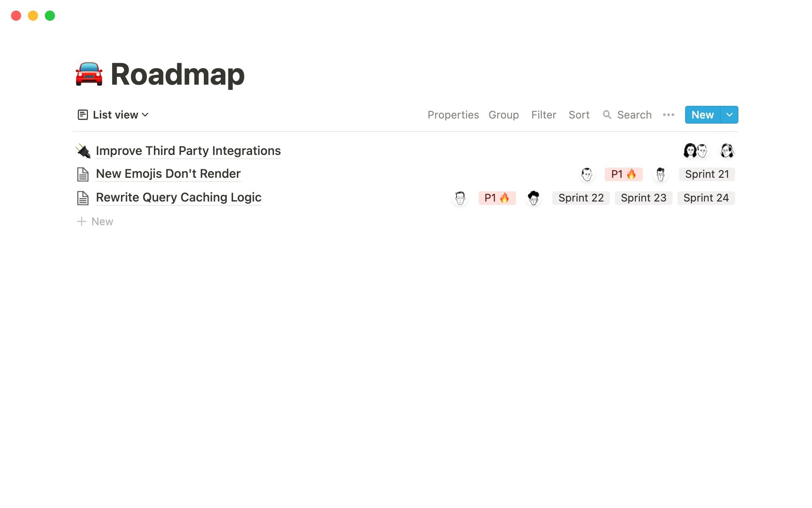Click the document icon next to Rewrite Query Caching Logic
Image resolution: width=812 pixels, height=508 pixels.
[84, 197]
